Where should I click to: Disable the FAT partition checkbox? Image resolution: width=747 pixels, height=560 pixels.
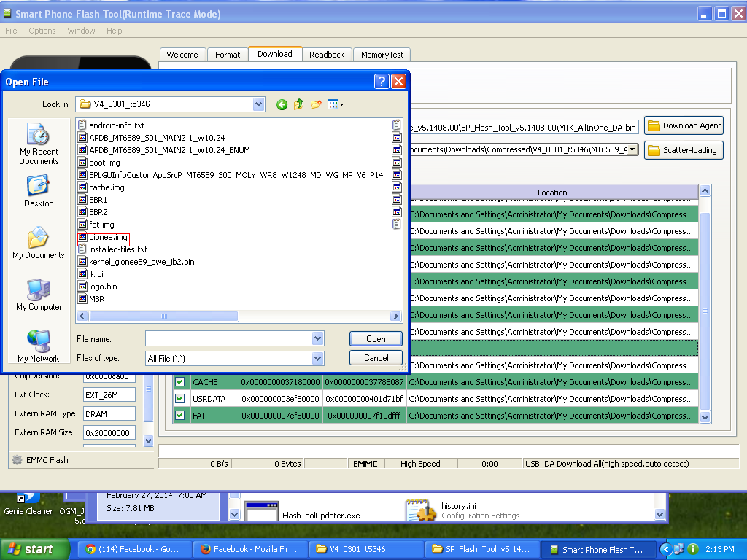[x=179, y=416]
